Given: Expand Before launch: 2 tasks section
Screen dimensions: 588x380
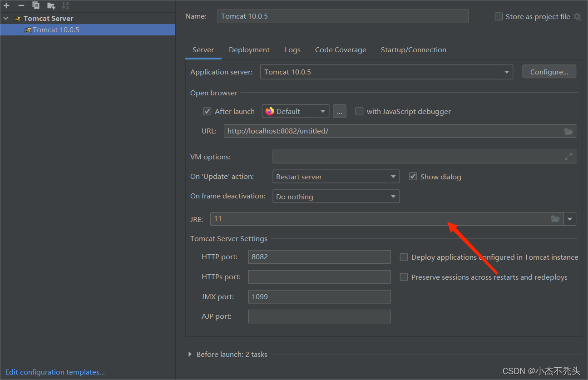Looking at the screenshot, I should [x=190, y=354].
